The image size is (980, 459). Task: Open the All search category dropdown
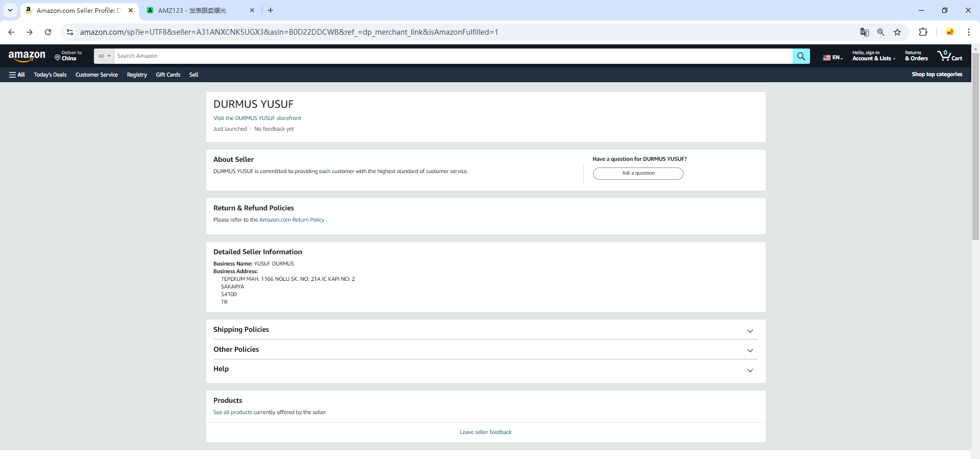pyautogui.click(x=104, y=56)
